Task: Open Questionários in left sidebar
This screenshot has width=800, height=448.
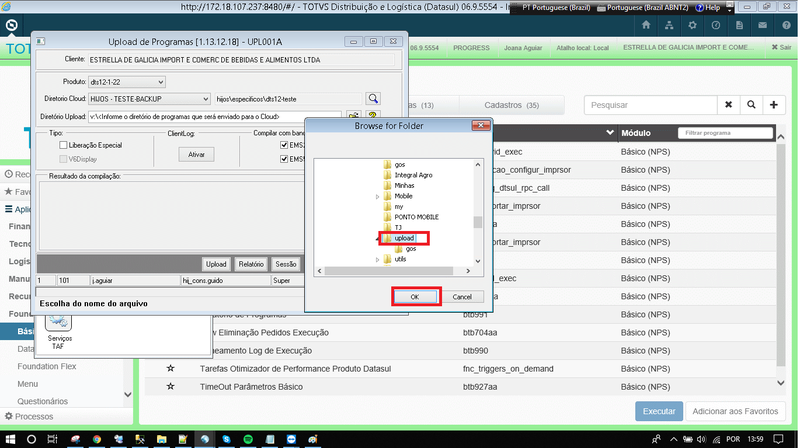Action: 42,401
